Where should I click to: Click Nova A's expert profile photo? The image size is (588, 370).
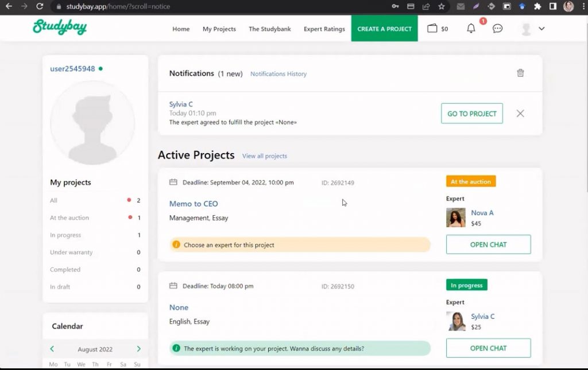[456, 218]
